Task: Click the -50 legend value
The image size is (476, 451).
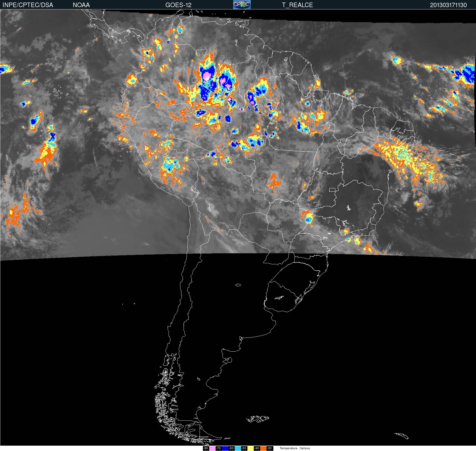Action: (x=244, y=448)
